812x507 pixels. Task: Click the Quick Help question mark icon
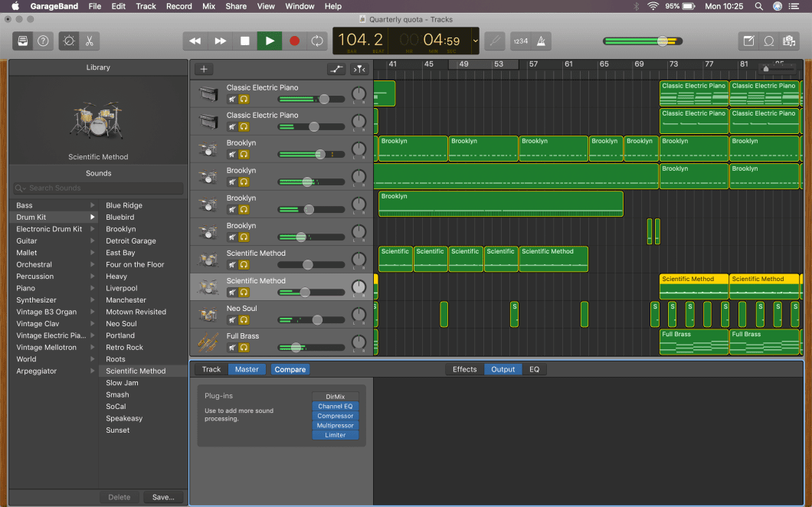44,41
